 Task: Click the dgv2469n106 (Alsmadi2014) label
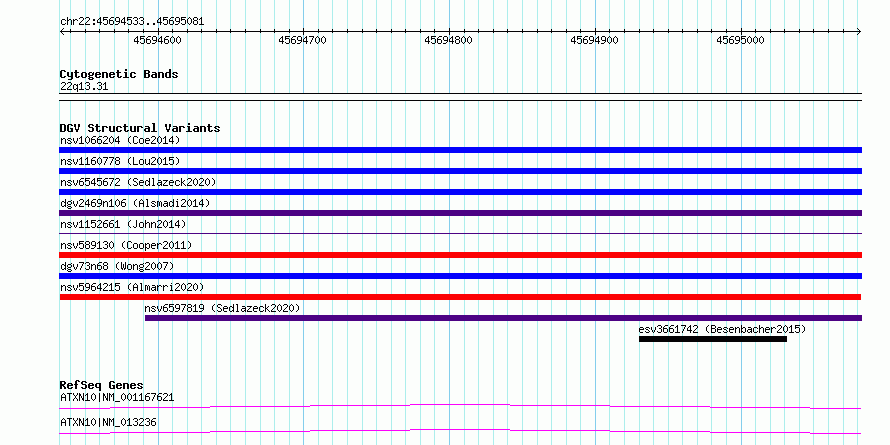135,203
